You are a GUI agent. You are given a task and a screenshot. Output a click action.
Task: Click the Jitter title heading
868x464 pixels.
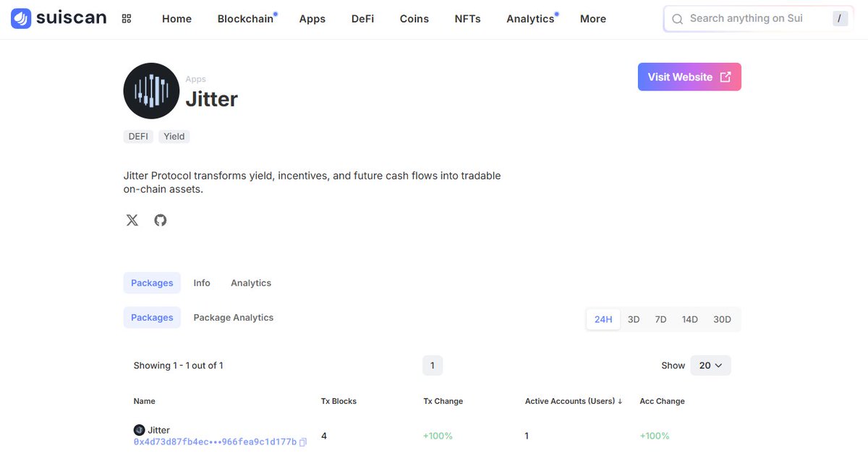pos(212,99)
